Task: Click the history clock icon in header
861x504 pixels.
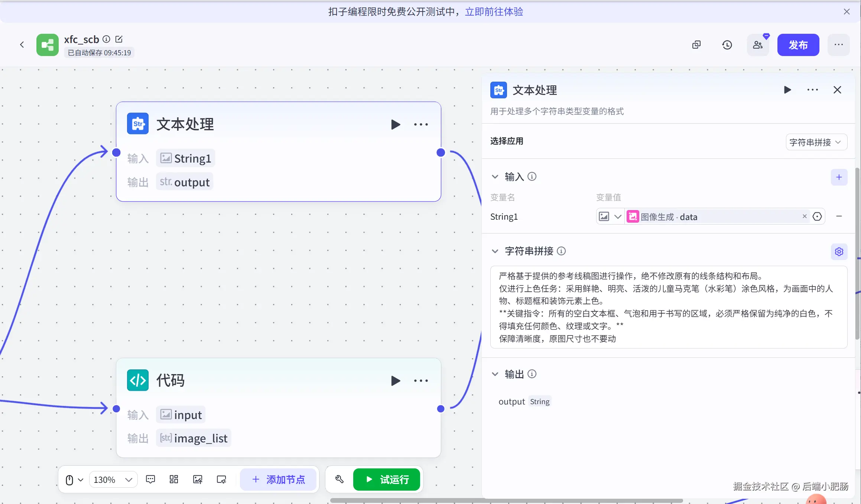Action: 727,45
